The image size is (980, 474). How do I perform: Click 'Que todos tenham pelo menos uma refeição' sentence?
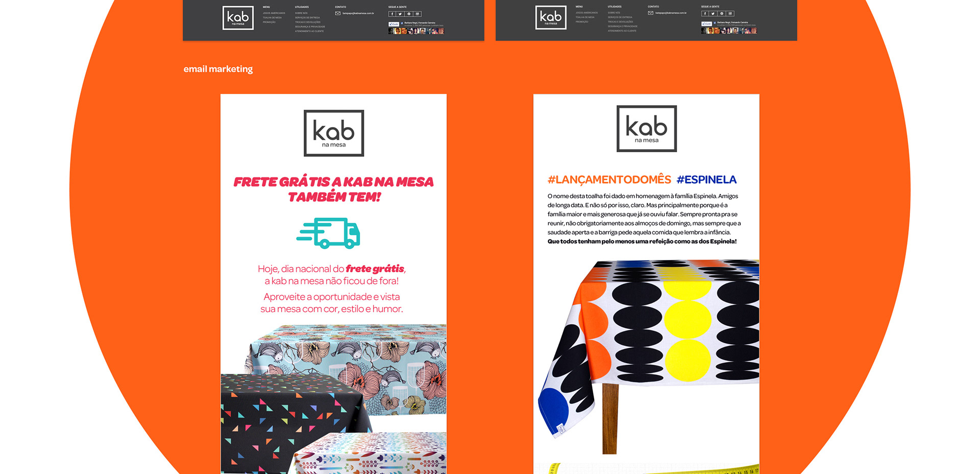(x=642, y=242)
